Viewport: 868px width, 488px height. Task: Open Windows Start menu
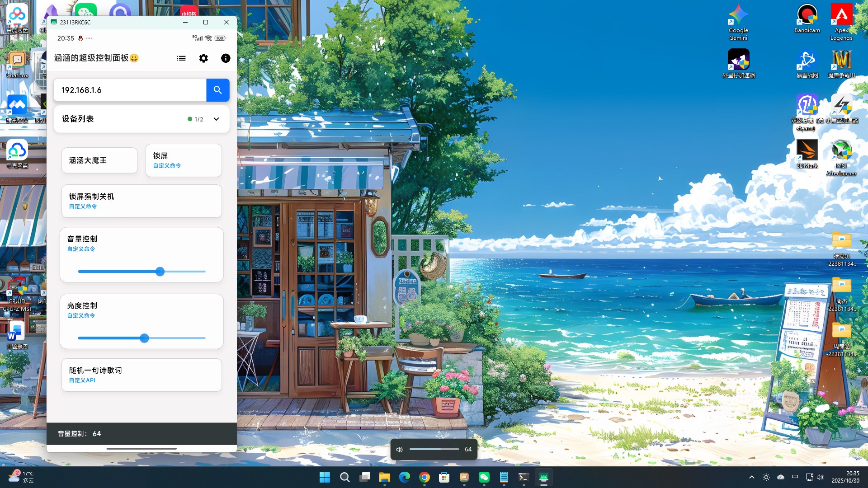pos(325,477)
